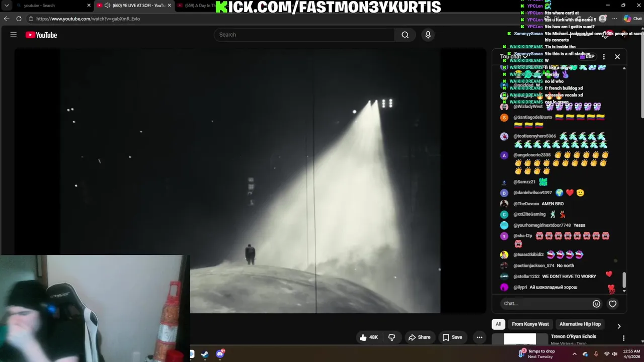644x362 pixels.
Task: Open the taskbar Wi-Fi network icon
Action: click(607, 354)
